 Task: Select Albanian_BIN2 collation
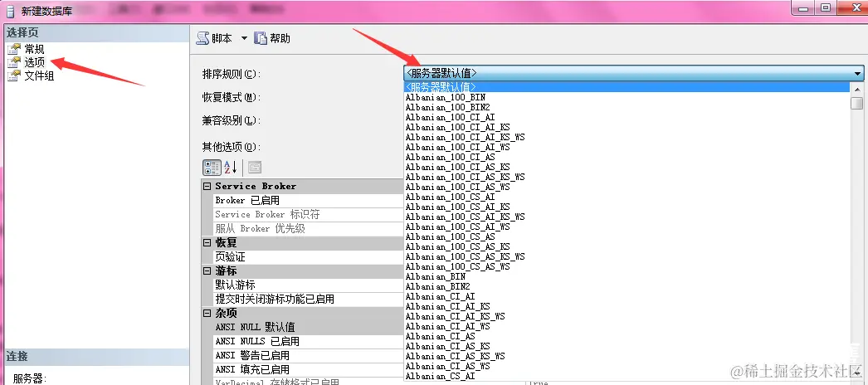point(627,286)
